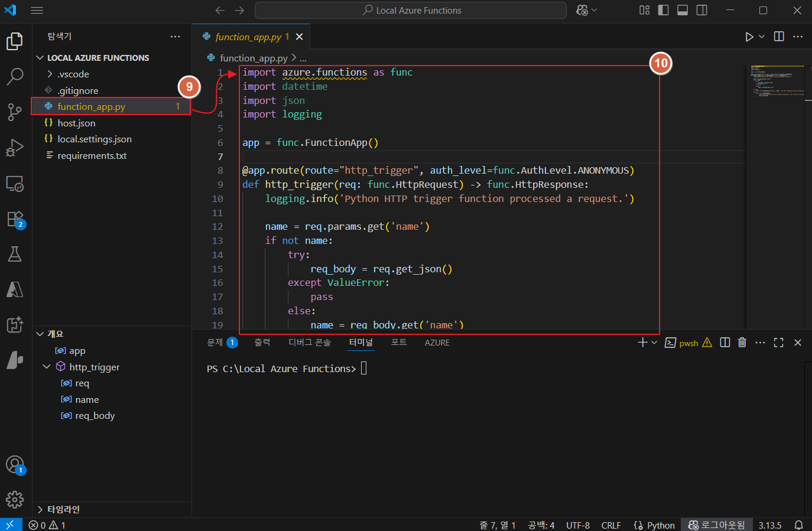The image size is (812, 531).
Task: Close the function_app.py editor tab
Action: click(x=300, y=37)
